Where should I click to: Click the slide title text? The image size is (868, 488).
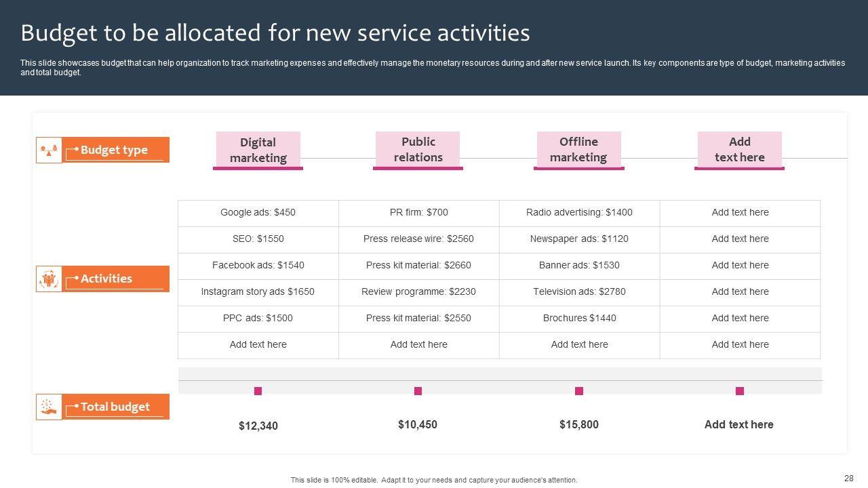(275, 33)
